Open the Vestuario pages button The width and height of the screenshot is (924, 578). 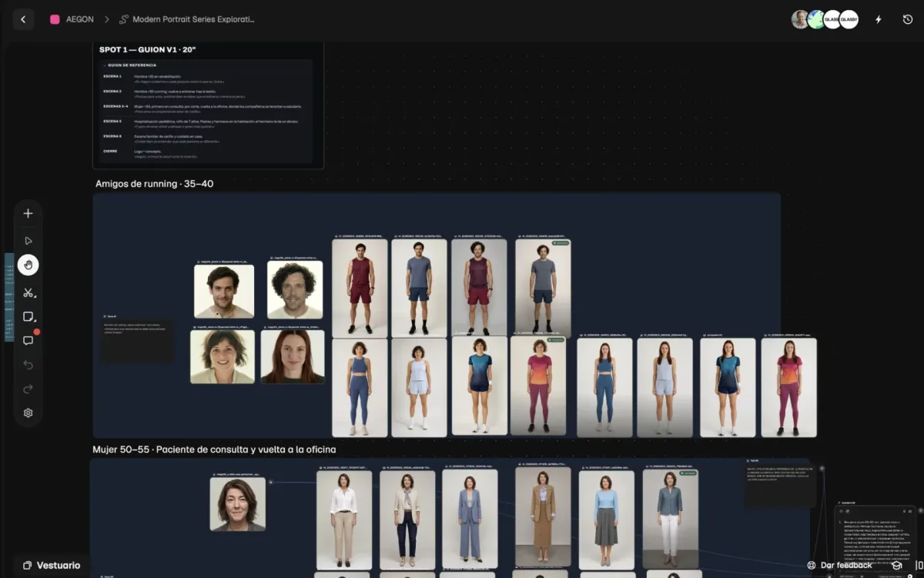[x=51, y=565]
